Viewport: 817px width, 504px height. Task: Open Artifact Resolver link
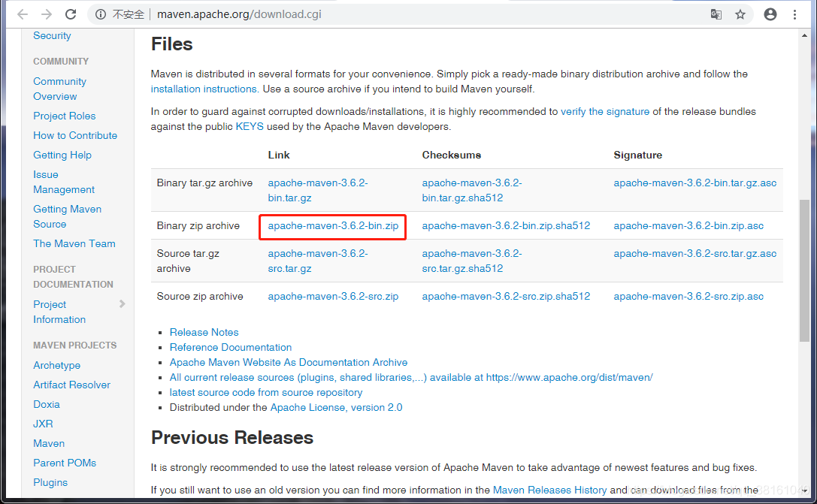coord(72,385)
